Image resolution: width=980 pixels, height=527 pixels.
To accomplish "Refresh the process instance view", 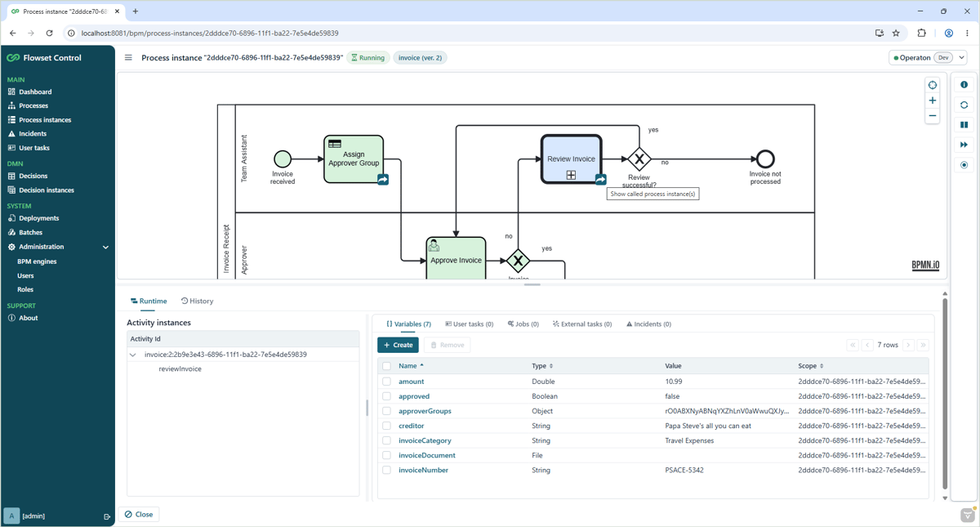I will pos(964,105).
